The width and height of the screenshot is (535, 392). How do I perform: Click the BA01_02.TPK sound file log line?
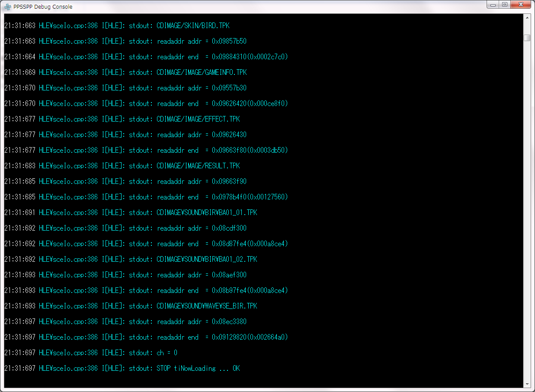[207, 260]
